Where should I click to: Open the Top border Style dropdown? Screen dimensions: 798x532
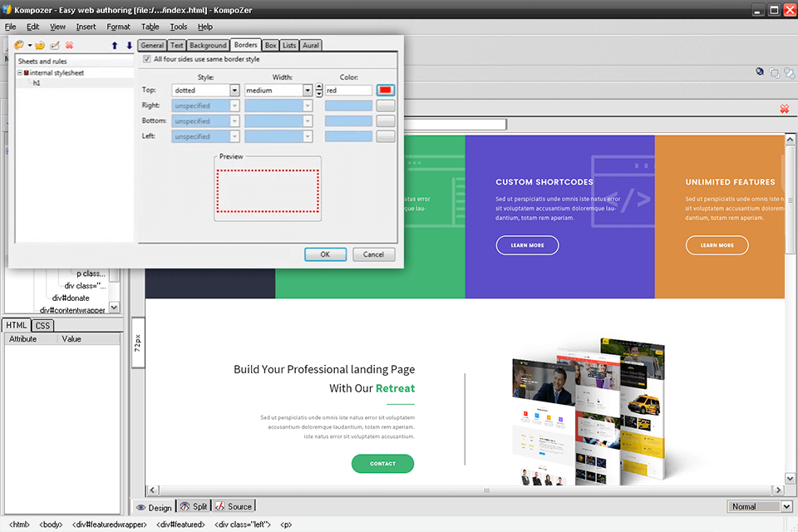[x=234, y=90]
